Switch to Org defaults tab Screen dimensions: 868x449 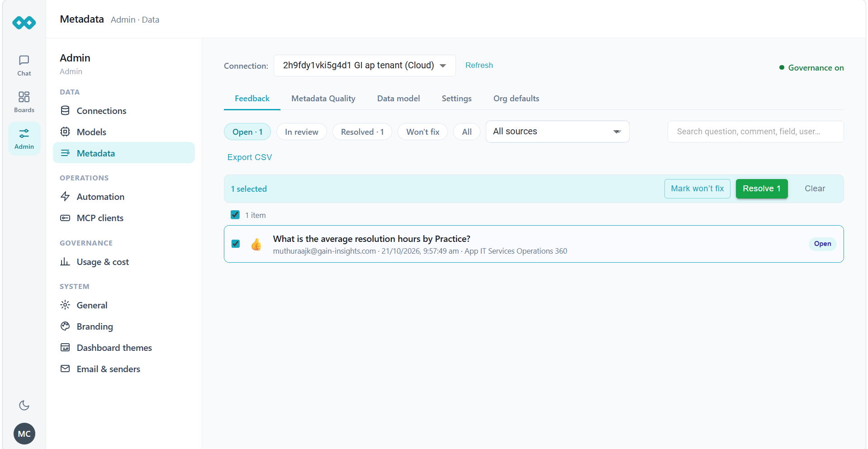tap(516, 99)
